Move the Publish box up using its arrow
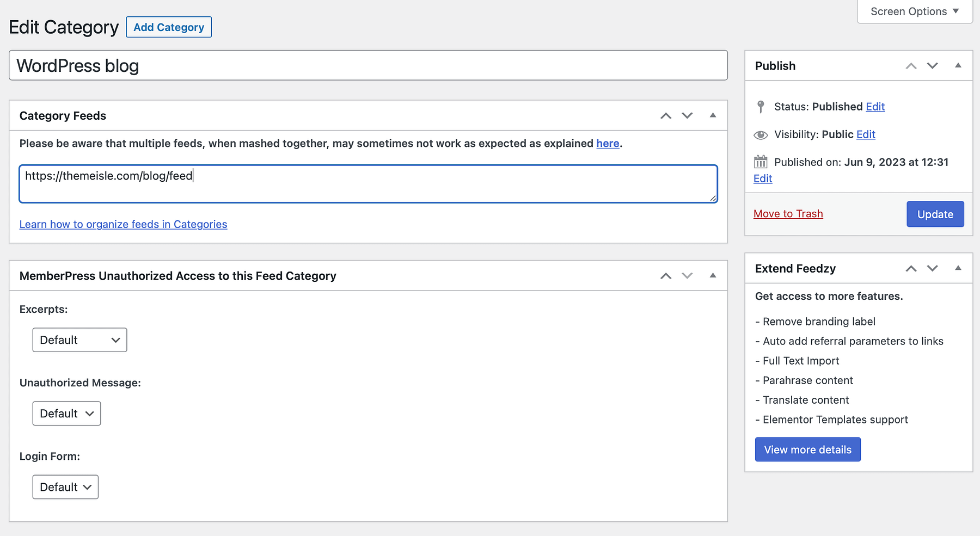The width and height of the screenshot is (980, 536). pyautogui.click(x=910, y=65)
